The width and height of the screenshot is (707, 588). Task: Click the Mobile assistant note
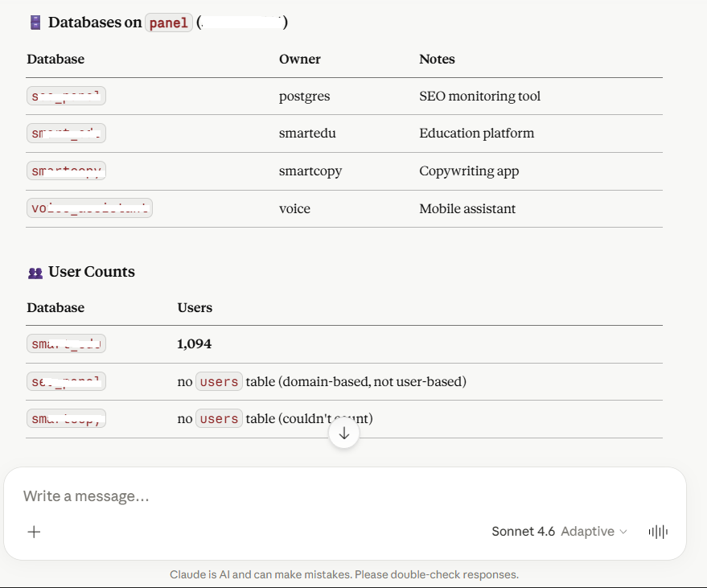pyautogui.click(x=467, y=208)
